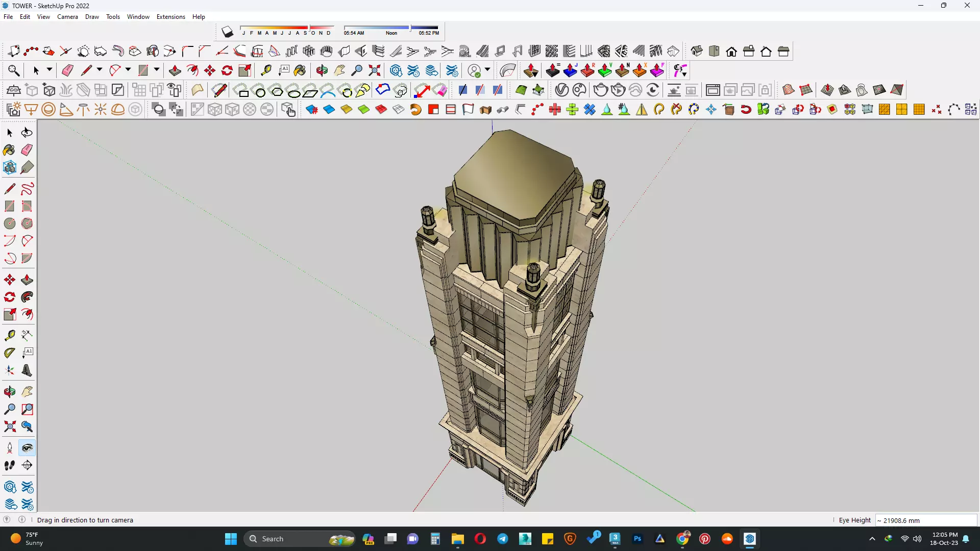Click the status bar info icon
980x551 pixels.
coord(22,519)
